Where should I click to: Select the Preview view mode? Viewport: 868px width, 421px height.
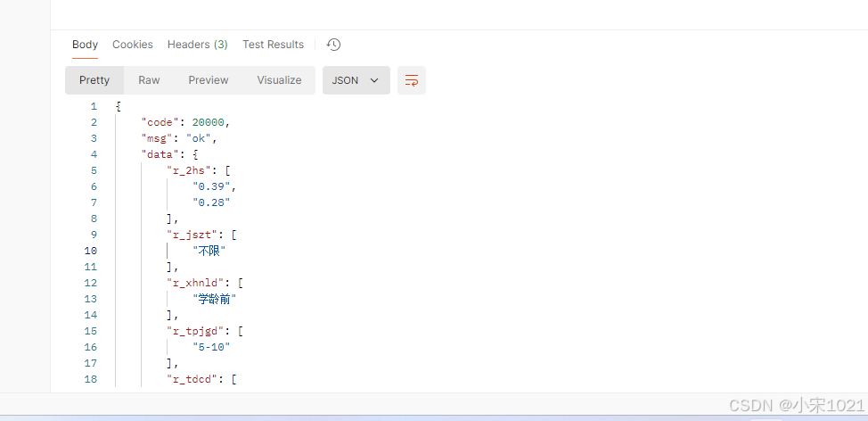209,80
